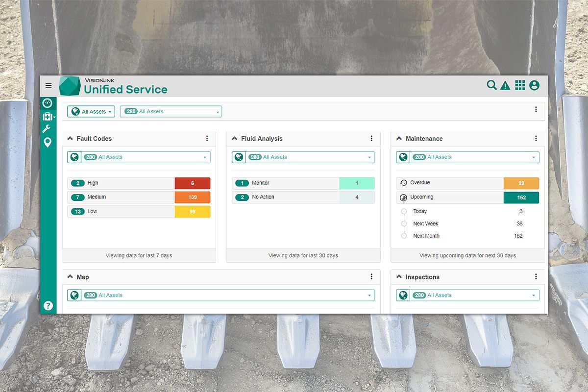Collapse the Fault Codes panel
Image resolution: width=588 pixels, height=392 pixels.
click(x=70, y=139)
